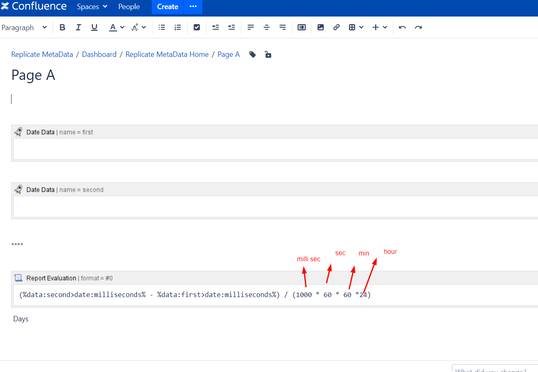
Task: Click the rocket icon of the first Date Data macro
Action: (x=19, y=132)
